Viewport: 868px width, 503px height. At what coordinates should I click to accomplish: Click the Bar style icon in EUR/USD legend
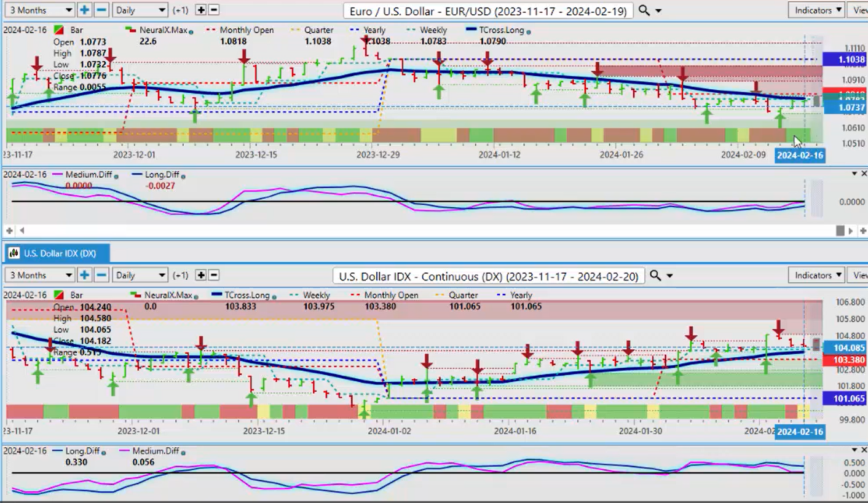(59, 30)
